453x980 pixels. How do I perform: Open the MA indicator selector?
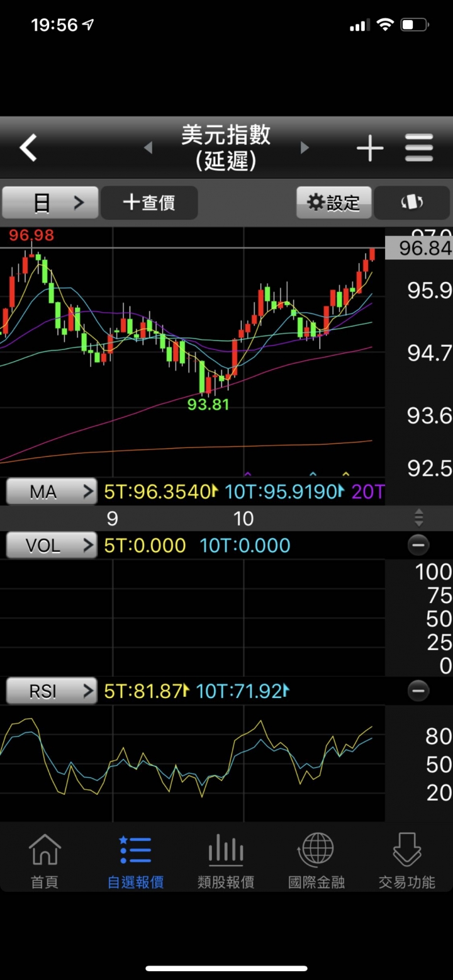[x=52, y=492]
